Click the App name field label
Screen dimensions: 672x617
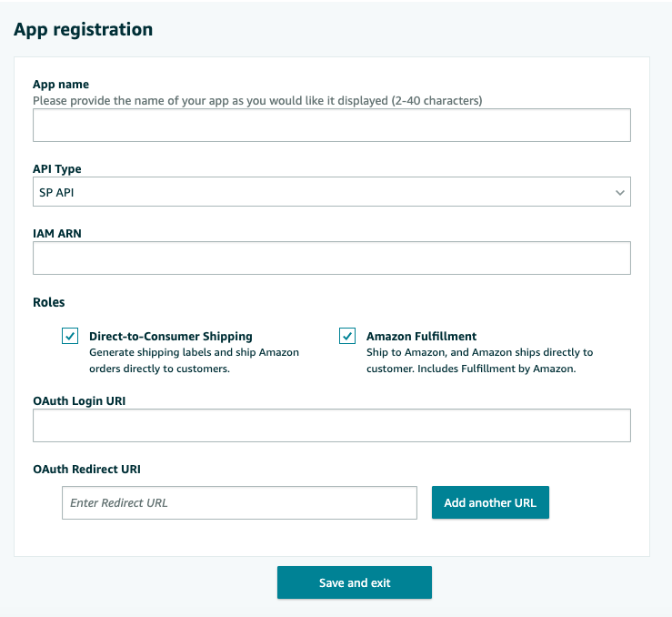coord(61,85)
